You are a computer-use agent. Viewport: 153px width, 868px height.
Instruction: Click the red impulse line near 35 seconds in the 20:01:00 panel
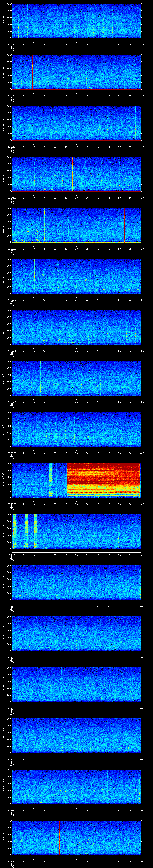point(87,21)
